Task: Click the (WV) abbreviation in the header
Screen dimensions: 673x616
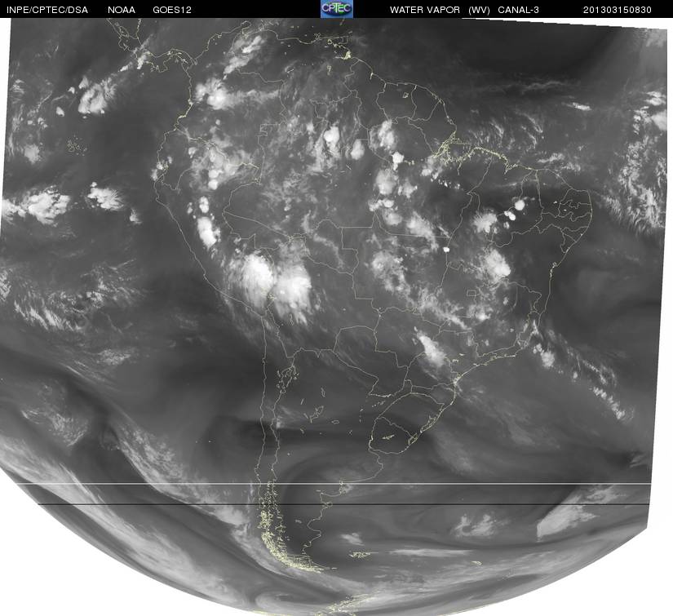Action: [x=479, y=10]
